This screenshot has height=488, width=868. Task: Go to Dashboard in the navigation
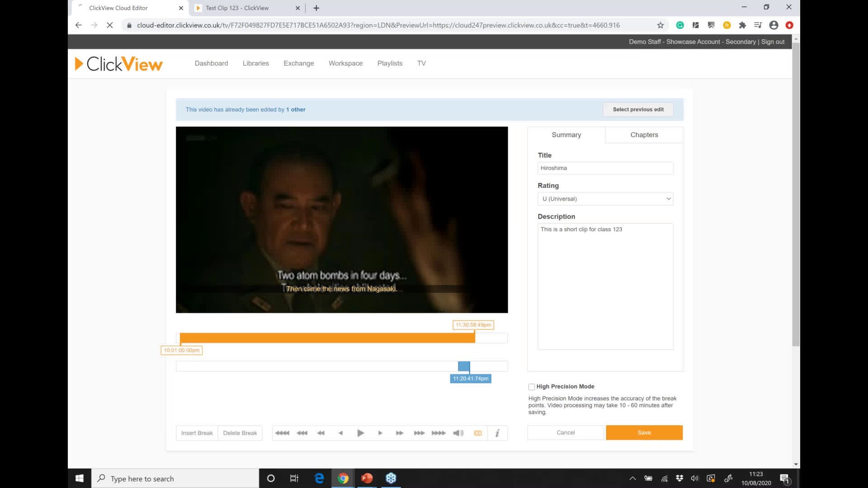coord(212,63)
